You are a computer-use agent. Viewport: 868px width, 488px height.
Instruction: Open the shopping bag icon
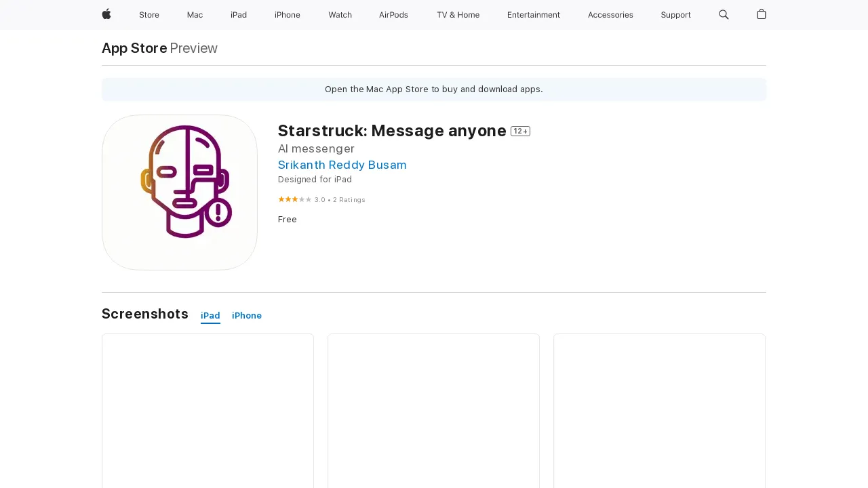762,14
